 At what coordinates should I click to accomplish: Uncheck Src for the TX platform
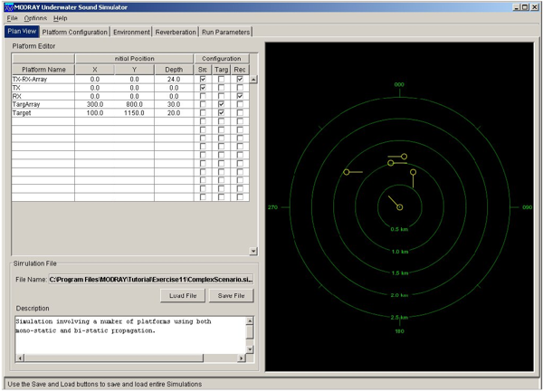click(x=203, y=88)
